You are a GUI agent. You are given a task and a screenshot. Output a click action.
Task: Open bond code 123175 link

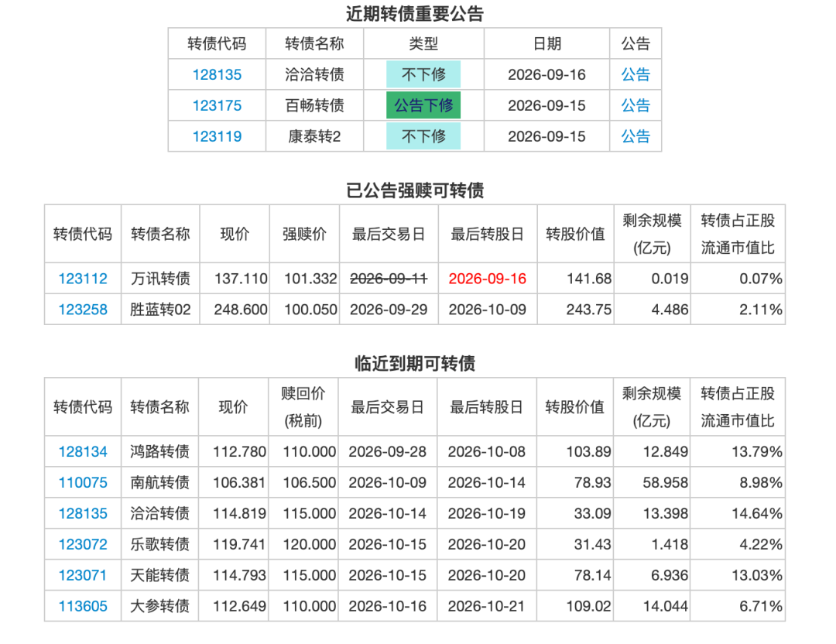pos(217,105)
